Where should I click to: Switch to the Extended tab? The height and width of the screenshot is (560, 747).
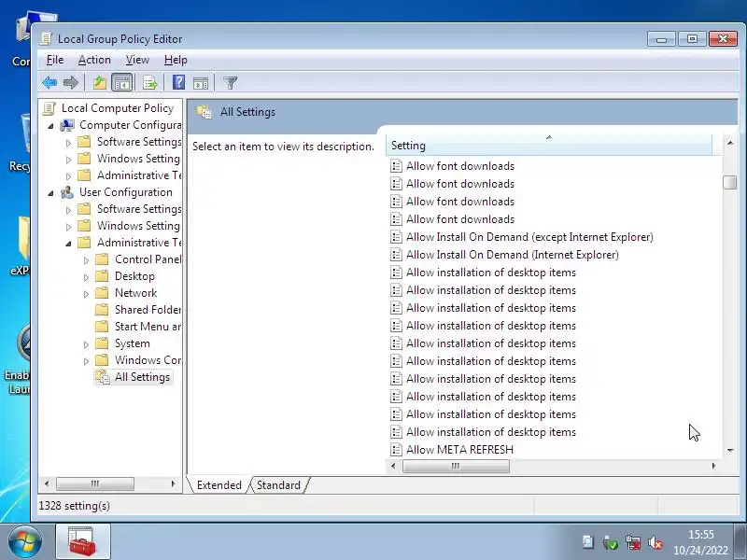pyautogui.click(x=219, y=484)
